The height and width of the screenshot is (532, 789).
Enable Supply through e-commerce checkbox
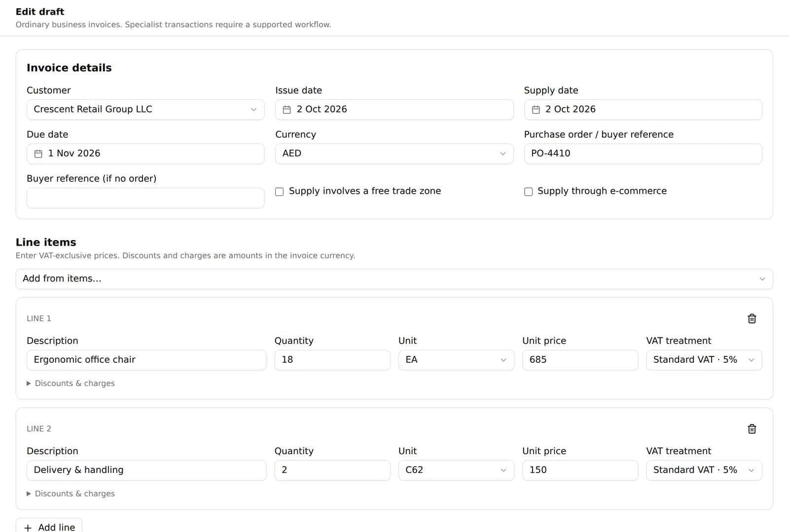coord(528,191)
